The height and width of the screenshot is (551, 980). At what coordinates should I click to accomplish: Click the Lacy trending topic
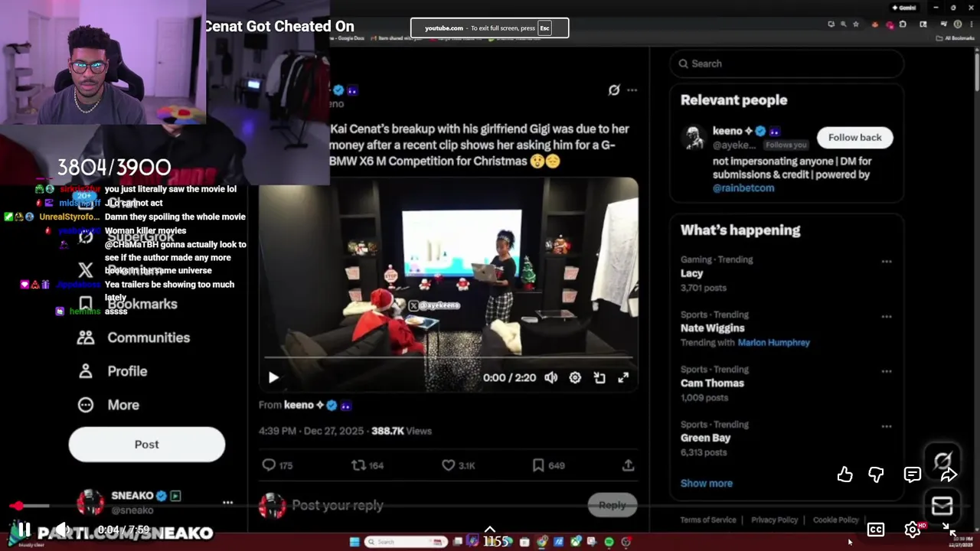[x=691, y=273]
